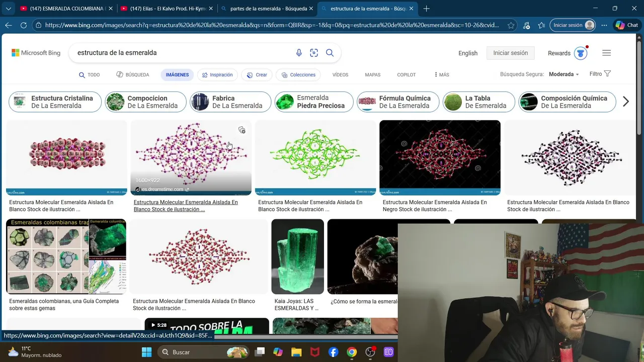Open the media control music icon
This screenshot has width=644, height=362.
[526, 25]
